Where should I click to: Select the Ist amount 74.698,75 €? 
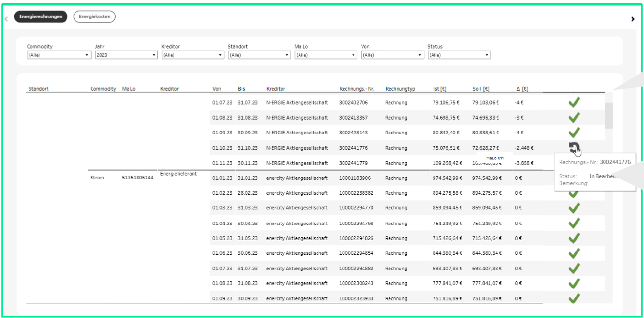(x=447, y=118)
